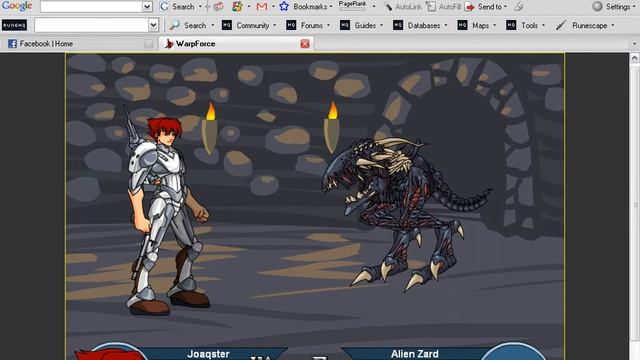Click the colorful puzzle gadgets icon
The image size is (640, 360).
coord(237,7)
